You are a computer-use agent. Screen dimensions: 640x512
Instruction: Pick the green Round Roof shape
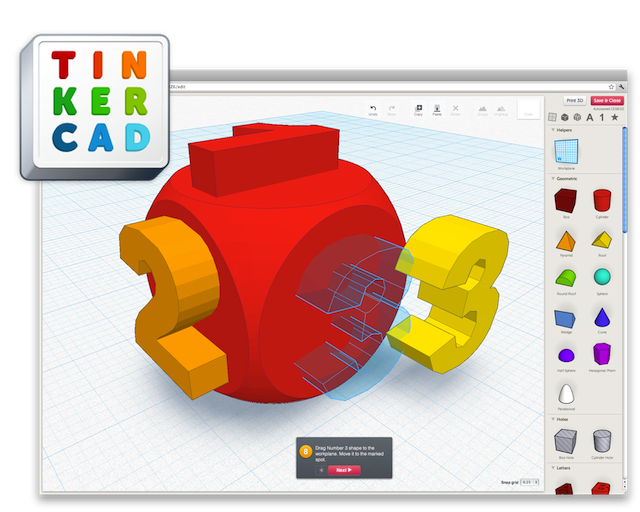pos(566,278)
